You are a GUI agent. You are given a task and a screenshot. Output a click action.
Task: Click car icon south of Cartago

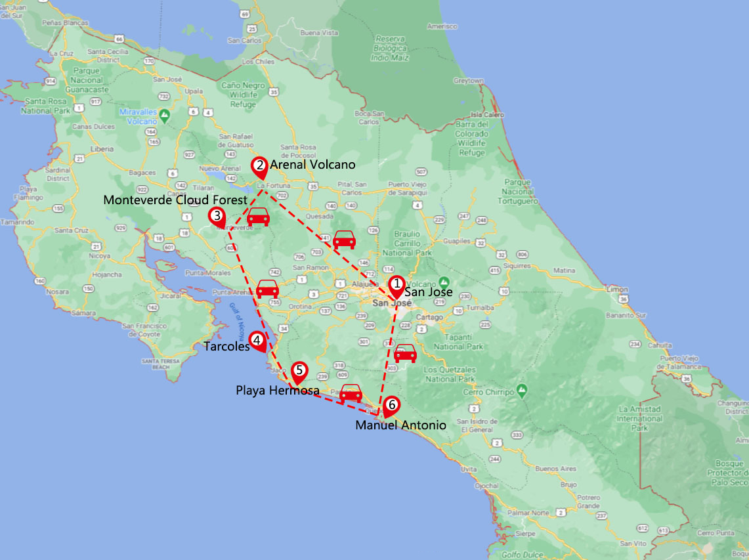coord(405,354)
